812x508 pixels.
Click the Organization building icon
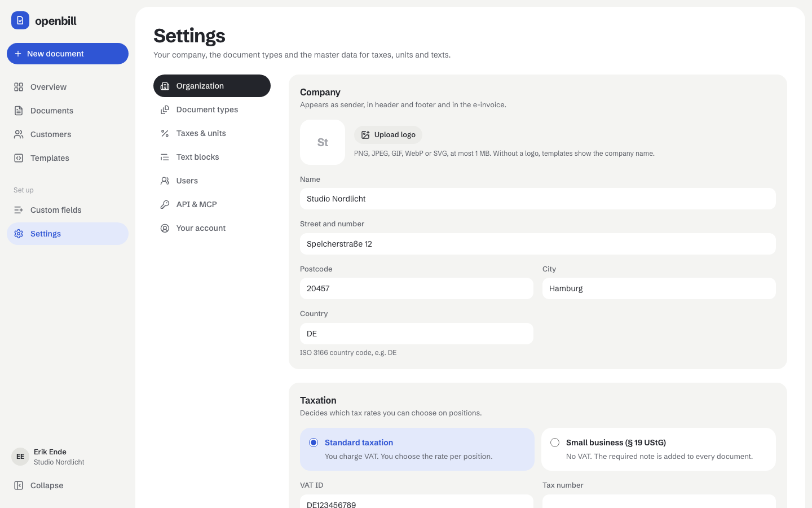(x=165, y=86)
